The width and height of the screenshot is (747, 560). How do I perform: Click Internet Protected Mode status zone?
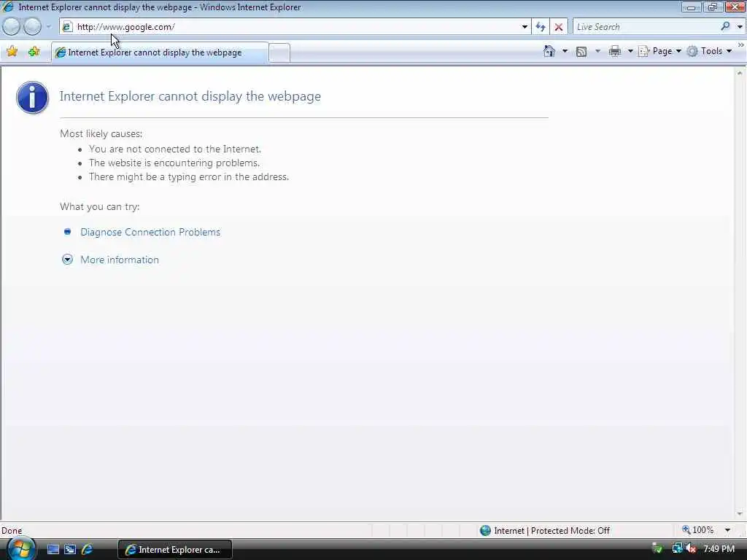click(x=546, y=531)
